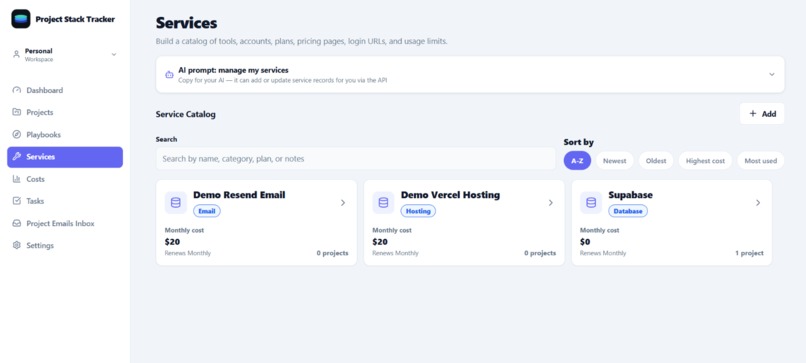Image resolution: width=806 pixels, height=363 pixels.
Task: Open Supabase details chevron
Action: [758, 203]
